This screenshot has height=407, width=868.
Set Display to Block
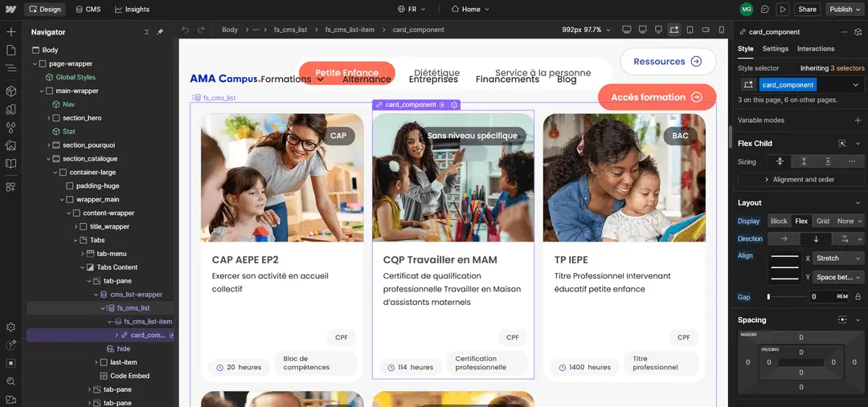point(779,221)
